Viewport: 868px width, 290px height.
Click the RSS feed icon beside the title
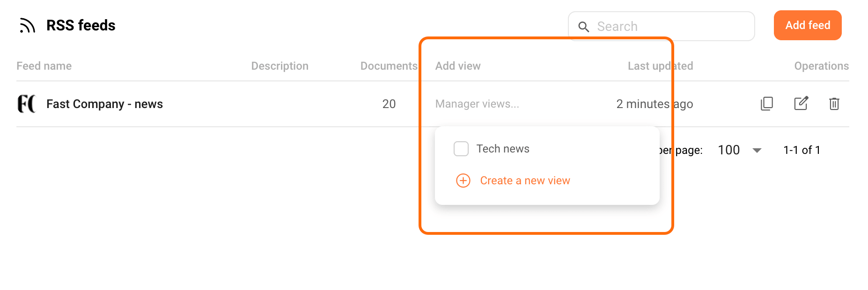point(27,26)
